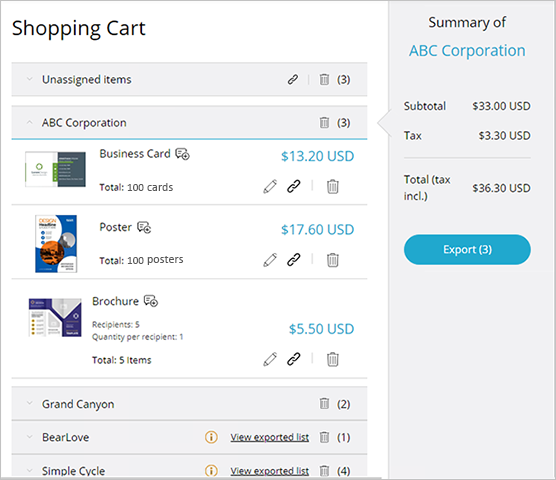Expand the Grand Canyon list

pyautogui.click(x=30, y=403)
